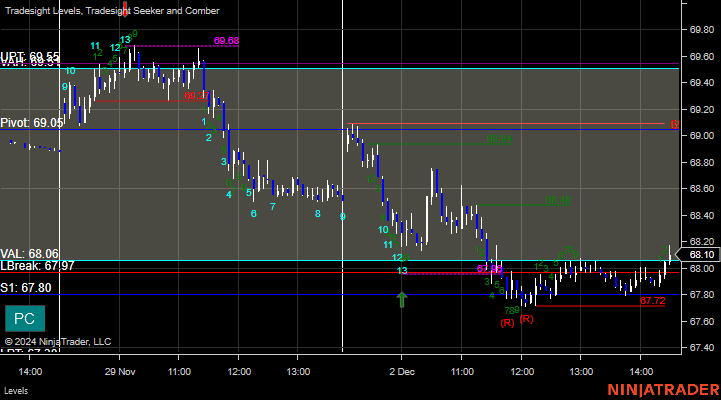The image size is (721, 400).
Task: Click the cyan 13 count below LBreak line
Action: [x=402, y=270]
